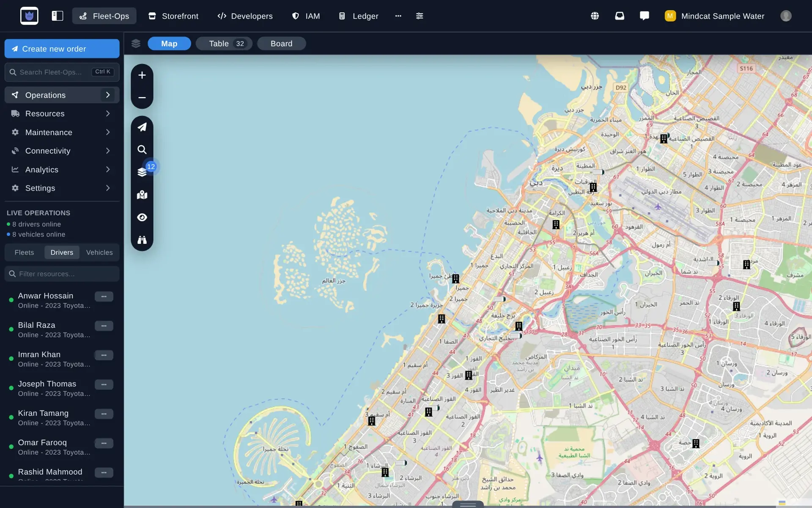Click the Fleetbase cat logo icon
The width and height of the screenshot is (812, 508).
coord(29,16)
